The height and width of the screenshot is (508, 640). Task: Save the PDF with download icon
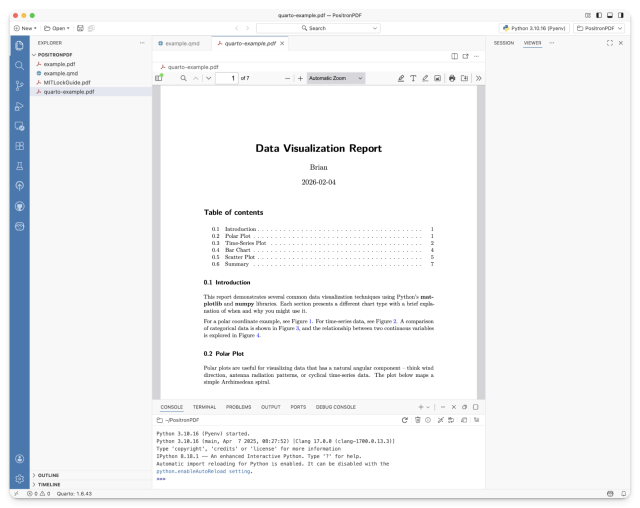click(x=464, y=78)
